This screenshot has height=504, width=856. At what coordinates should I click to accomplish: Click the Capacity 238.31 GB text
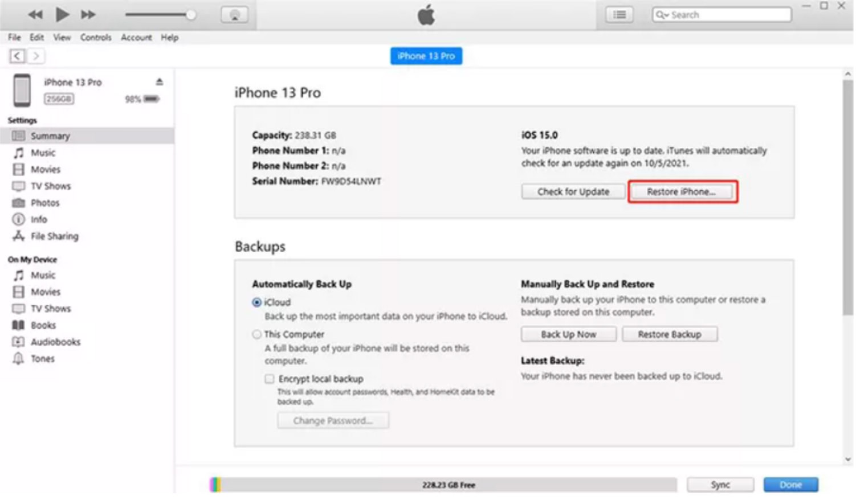point(294,135)
